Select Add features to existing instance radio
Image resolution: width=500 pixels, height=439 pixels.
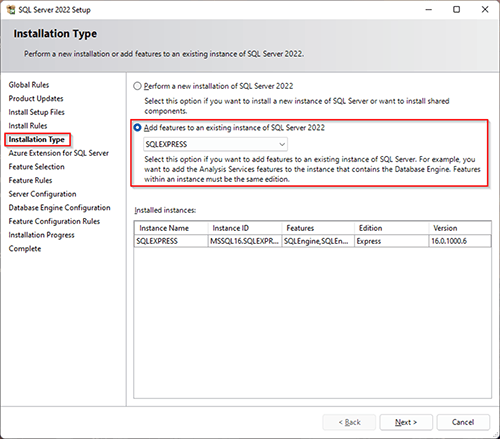point(137,128)
